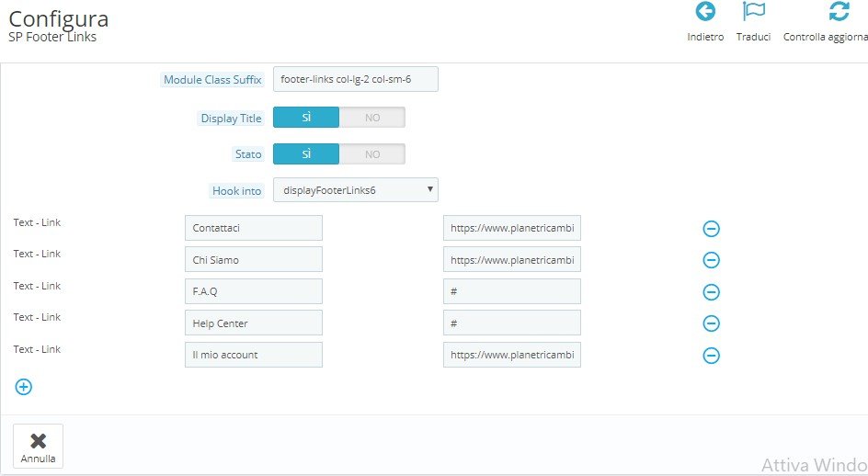The width and height of the screenshot is (868, 476).
Task: Click the Module Class Suffix label
Action: point(212,80)
